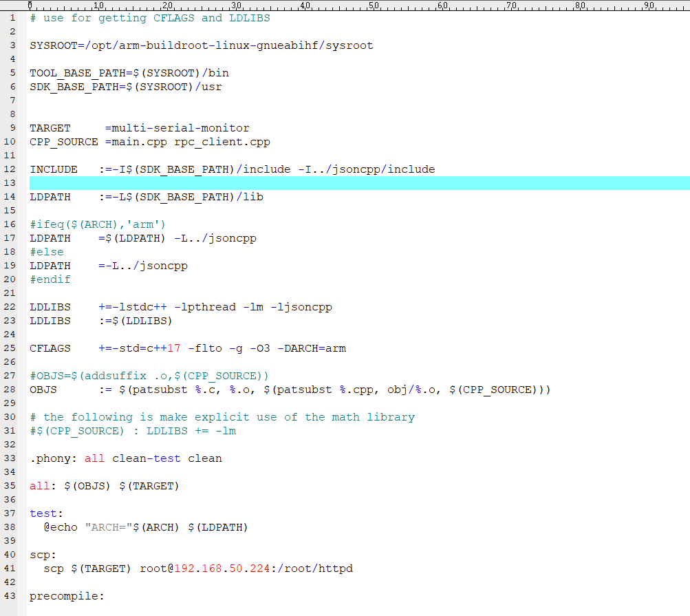The image size is (690, 616).
Task: Click line number 43 at the bottom
Action: point(10,595)
